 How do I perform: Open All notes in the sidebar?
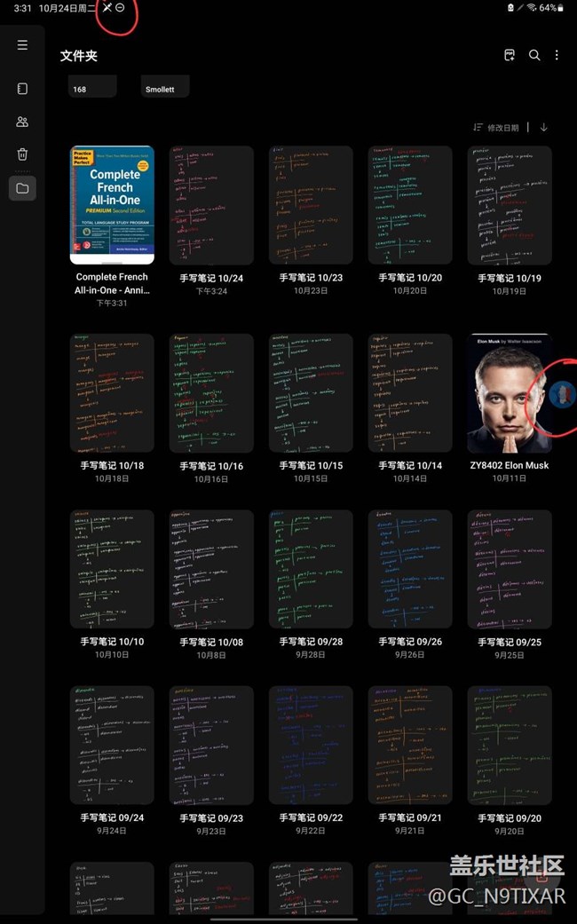click(22, 89)
